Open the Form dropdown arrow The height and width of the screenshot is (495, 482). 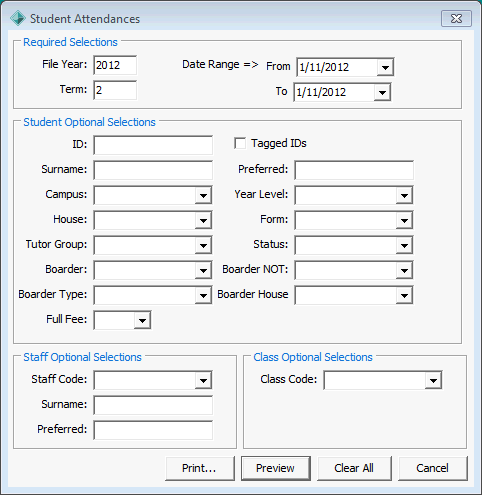(x=404, y=220)
